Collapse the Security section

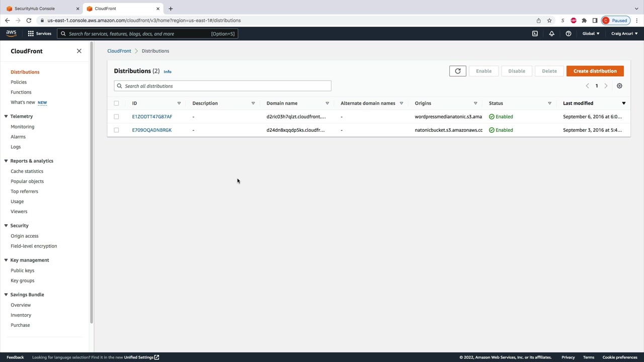point(6,226)
